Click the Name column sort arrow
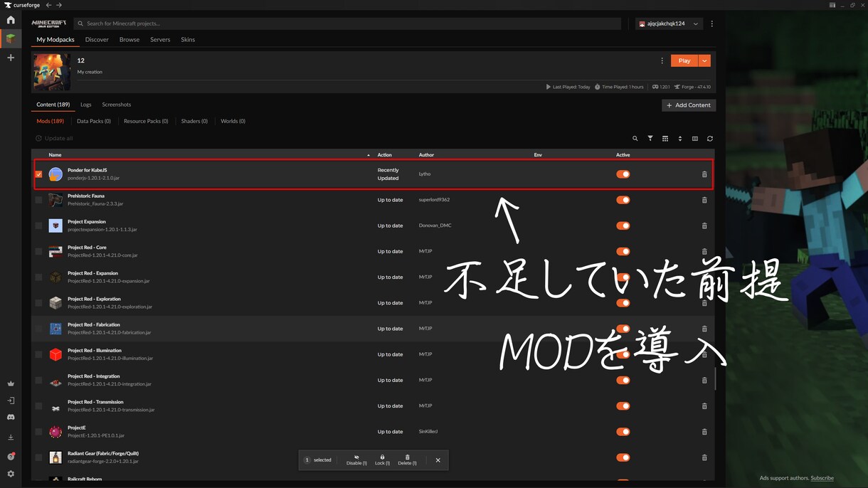The width and height of the screenshot is (868, 488). click(x=369, y=155)
